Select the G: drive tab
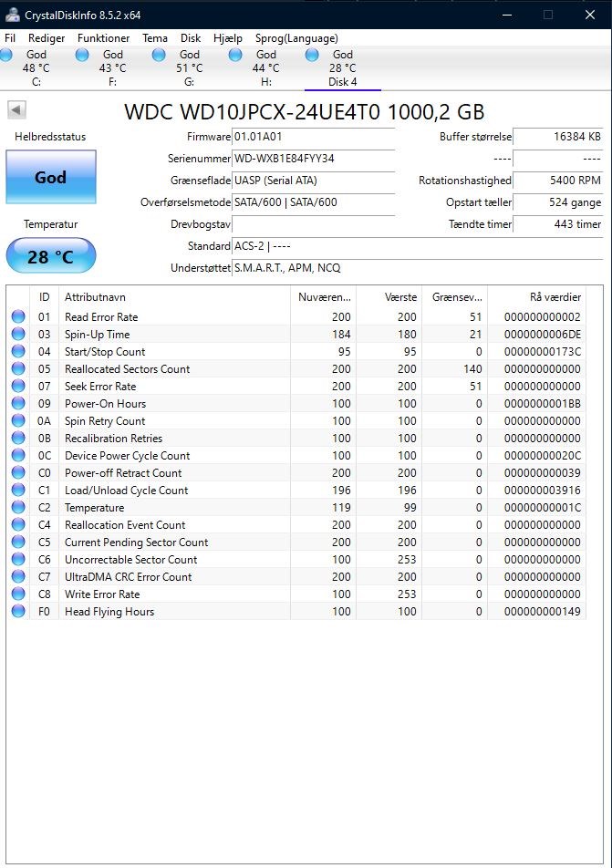612x868 pixels. tap(190, 68)
